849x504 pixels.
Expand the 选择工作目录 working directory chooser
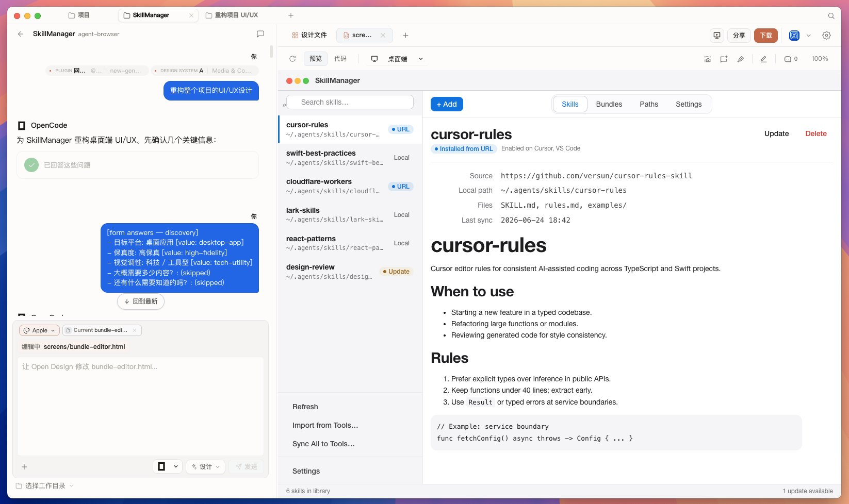click(45, 486)
